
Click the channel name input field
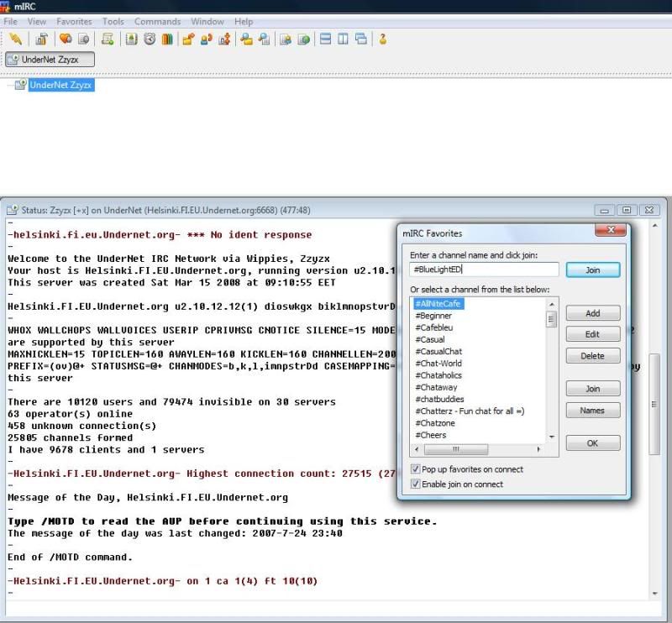(x=484, y=270)
